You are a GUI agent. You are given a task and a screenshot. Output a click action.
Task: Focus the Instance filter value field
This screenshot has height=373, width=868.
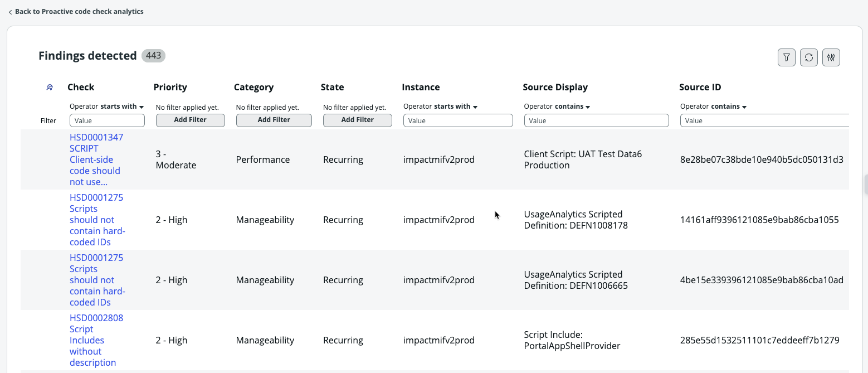click(x=458, y=120)
